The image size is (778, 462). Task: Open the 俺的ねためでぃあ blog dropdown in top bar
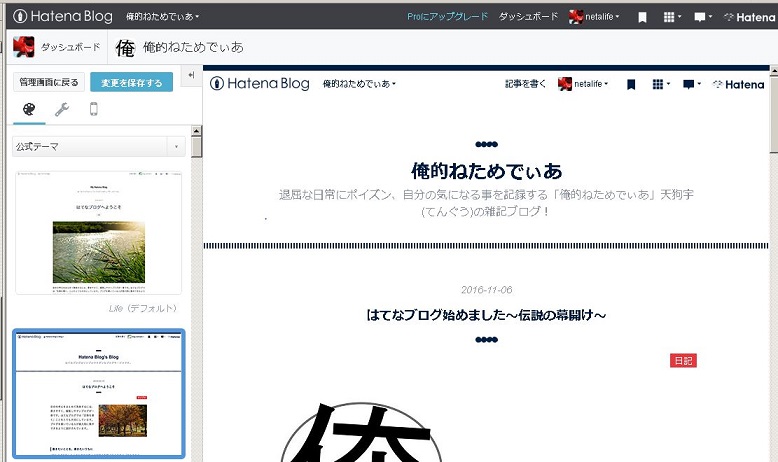162,16
